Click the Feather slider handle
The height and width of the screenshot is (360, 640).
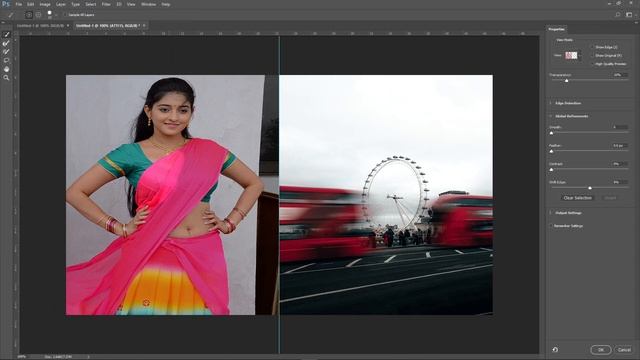coord(551,151)
